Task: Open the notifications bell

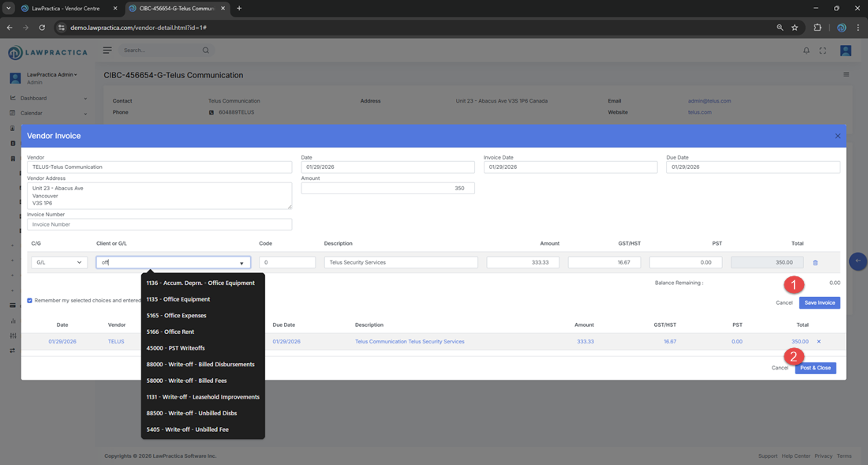Action: pos(806,51)
